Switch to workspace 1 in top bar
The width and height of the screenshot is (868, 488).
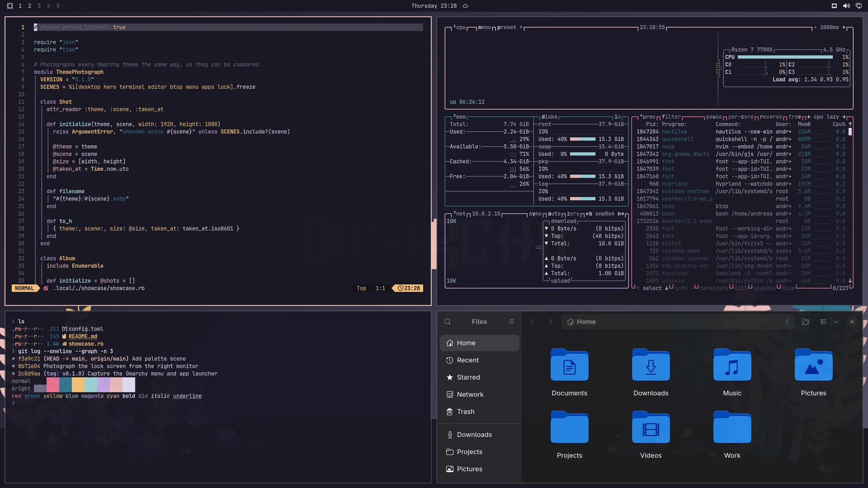coord(20,6)
